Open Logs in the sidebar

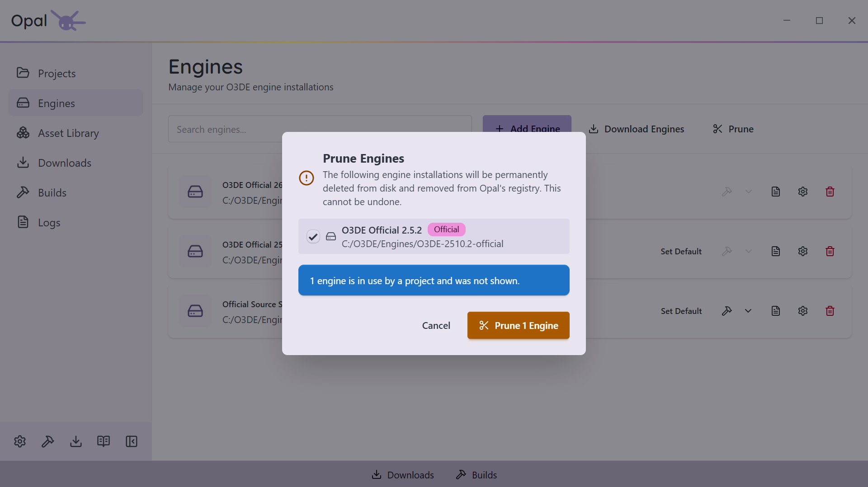(x=75, y=222)
